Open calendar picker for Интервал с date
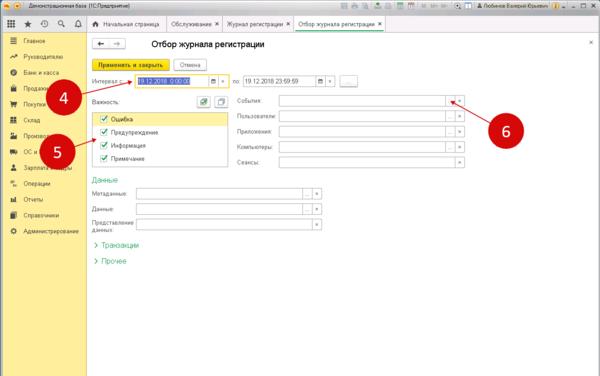 (x=214, y=81)
